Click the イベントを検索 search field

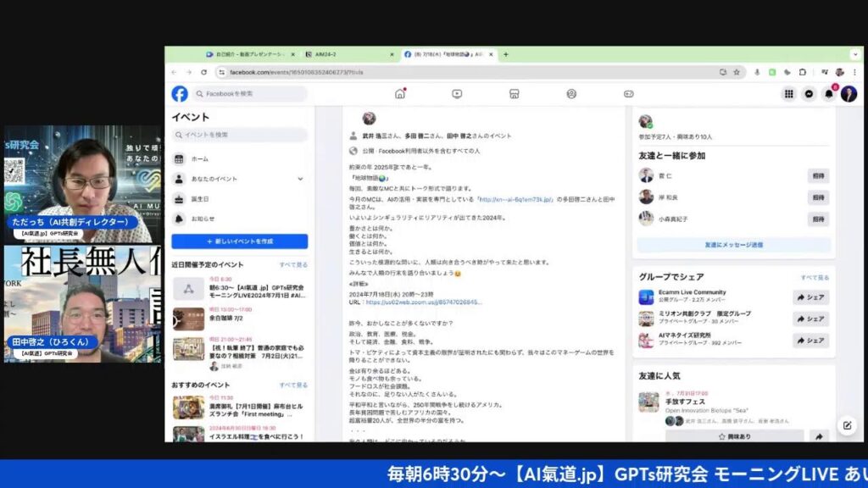239,135
